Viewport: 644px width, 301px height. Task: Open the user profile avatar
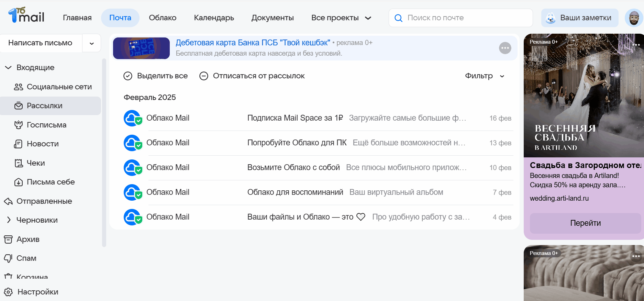634,18
